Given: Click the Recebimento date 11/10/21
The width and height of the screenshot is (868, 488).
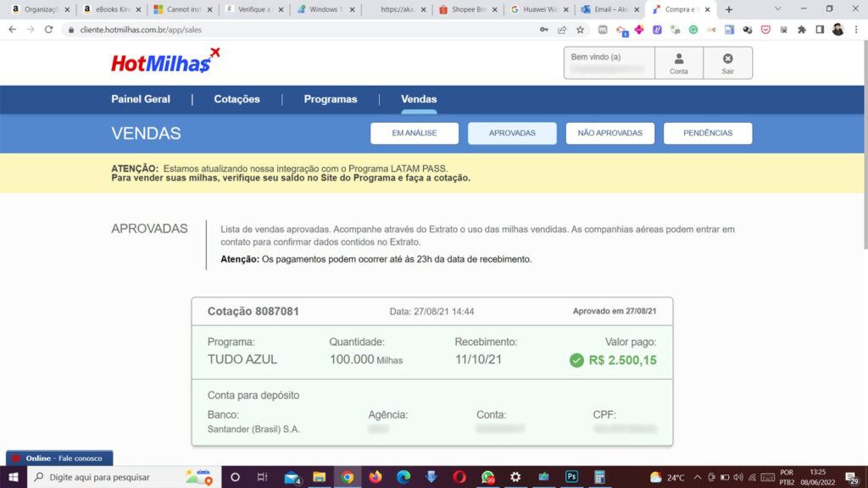Looking at the screenshot, I should pyautogui.click(x=478, y=359).
